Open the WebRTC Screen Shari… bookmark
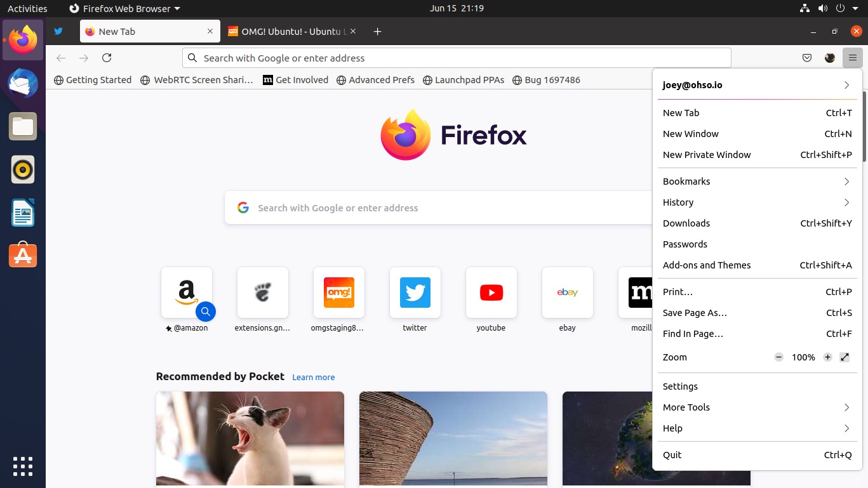The image size is (868, 488). tap(196, 80)
